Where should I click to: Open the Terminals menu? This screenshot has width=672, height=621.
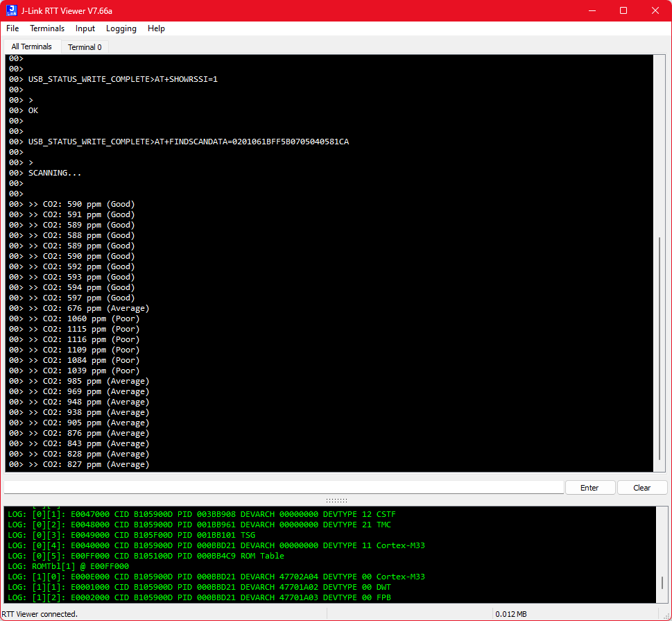pos(47,28)
